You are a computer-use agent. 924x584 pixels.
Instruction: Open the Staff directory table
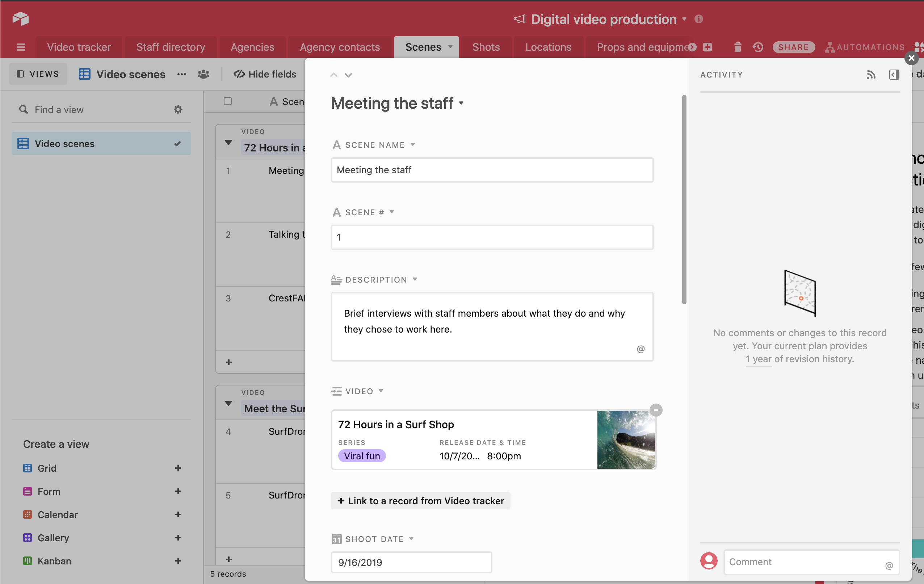[x=171, y=47]
